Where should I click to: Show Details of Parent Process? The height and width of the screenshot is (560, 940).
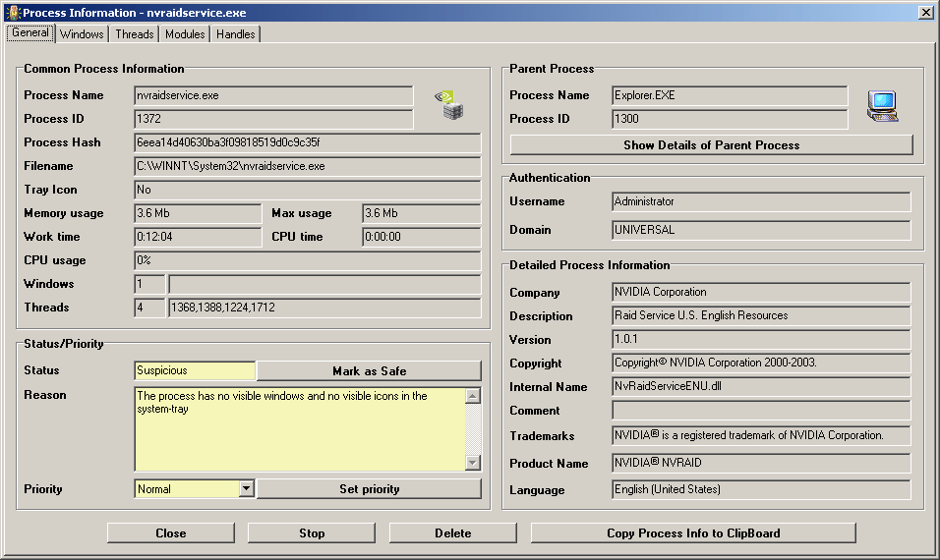(712, 145)
